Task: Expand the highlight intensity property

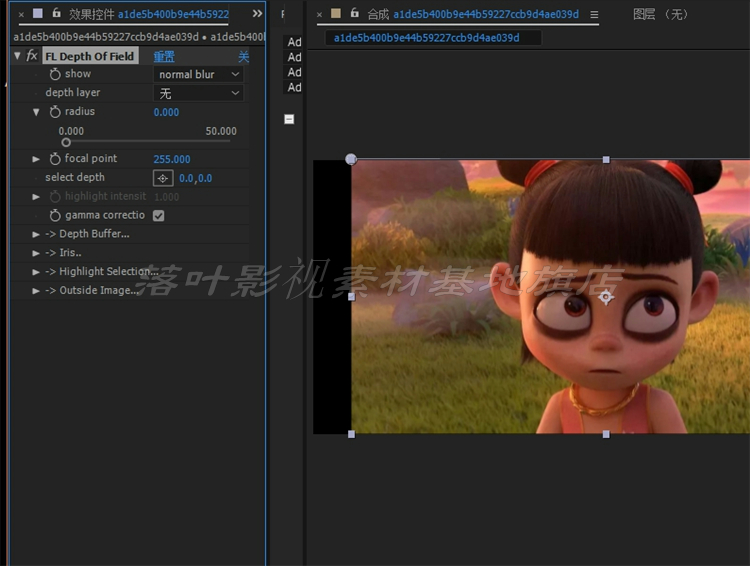Action: tap(36, 197)
